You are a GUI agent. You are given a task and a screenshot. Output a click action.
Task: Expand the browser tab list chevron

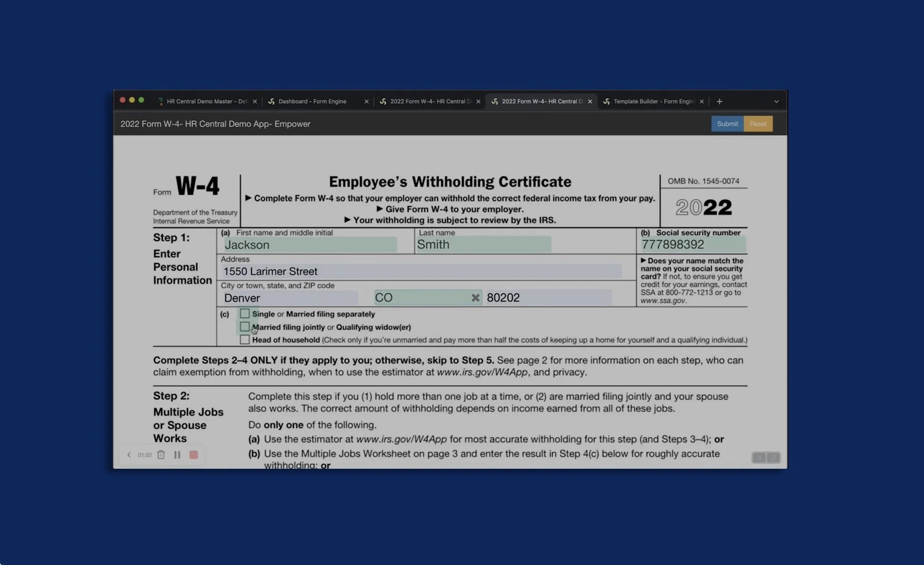[776, 101]
